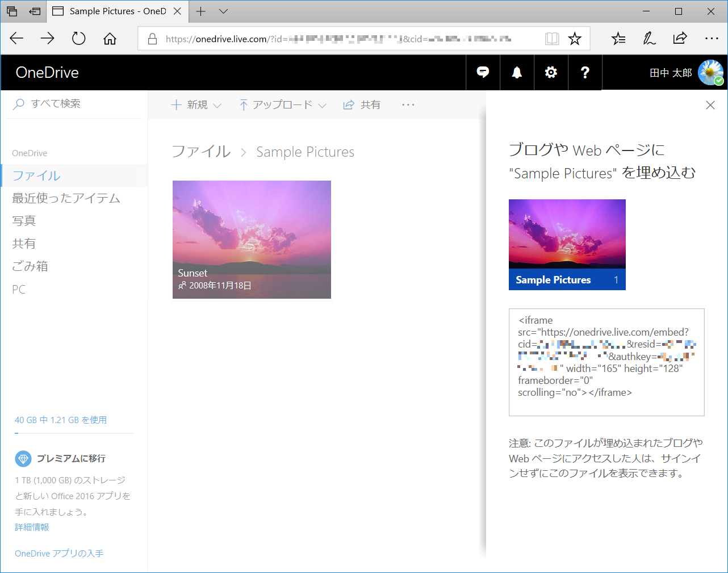Screen dimensions: 728x573
Task: Add page to favorites with the star
Action: point(575,38)
